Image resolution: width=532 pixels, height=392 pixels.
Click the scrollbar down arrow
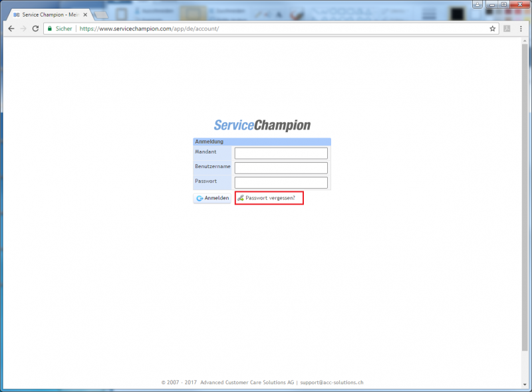(525, 385)
